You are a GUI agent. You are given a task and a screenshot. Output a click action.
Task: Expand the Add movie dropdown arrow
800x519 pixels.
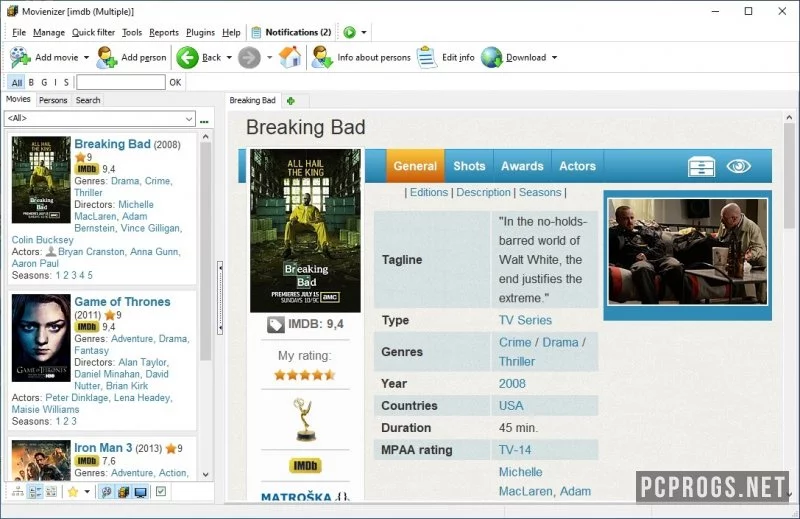(x=86, y=57)
